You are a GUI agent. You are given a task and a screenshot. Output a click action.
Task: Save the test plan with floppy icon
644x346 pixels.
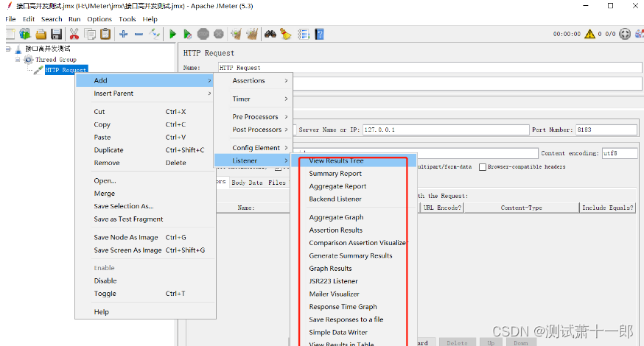(x=56, y=34)
